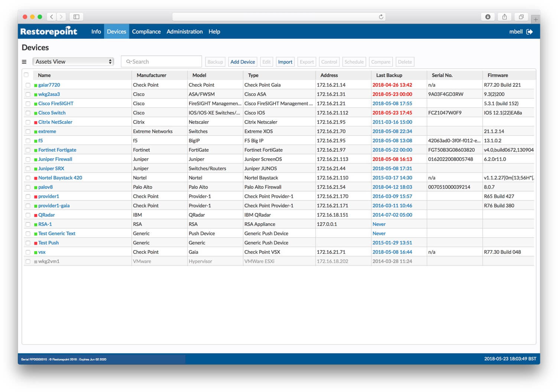Click the browser share icon
This screenshot has height=392, width=558.
click(x=504, y=17)
